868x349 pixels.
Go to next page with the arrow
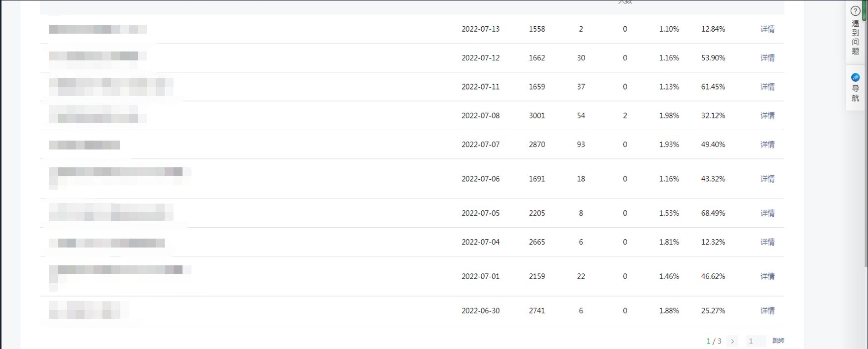732,341
